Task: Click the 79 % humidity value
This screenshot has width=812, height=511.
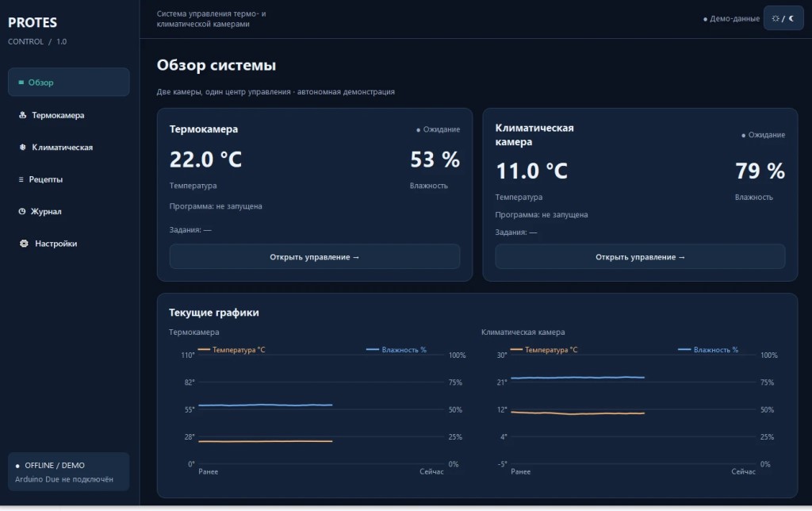Action: pyautogui.click(x=760, y=171)
